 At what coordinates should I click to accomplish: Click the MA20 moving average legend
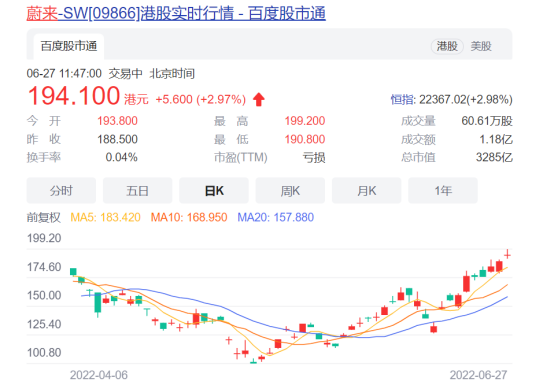pos(275,217)
